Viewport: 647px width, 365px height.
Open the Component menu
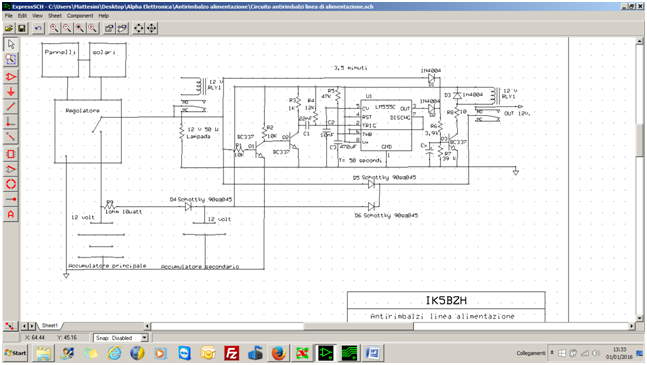(80, 16)
